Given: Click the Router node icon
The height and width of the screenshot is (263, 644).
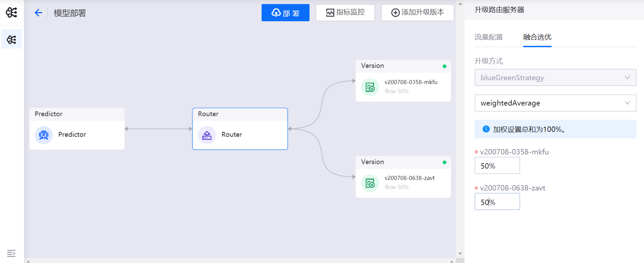Looking at the screenshot, I should pos(207,135).
